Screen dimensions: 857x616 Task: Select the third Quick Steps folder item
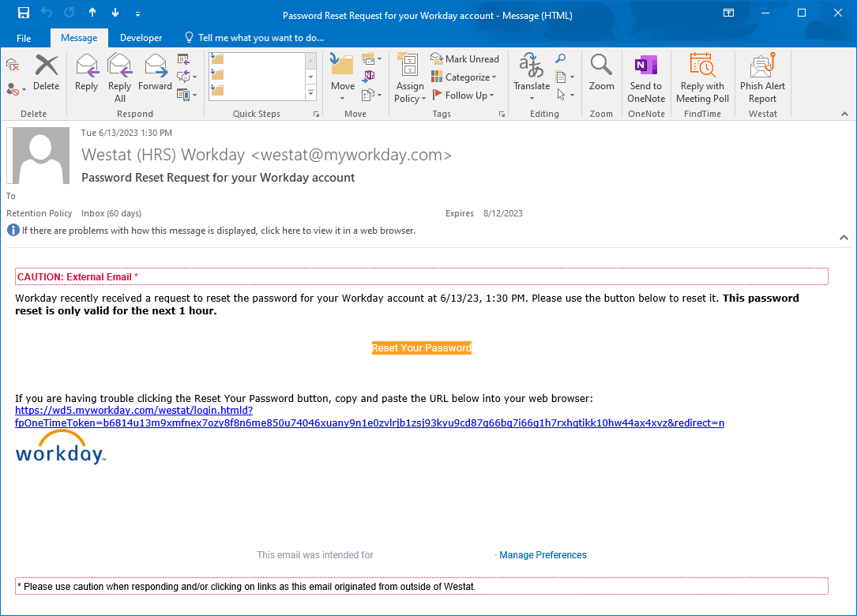(217, 90)
